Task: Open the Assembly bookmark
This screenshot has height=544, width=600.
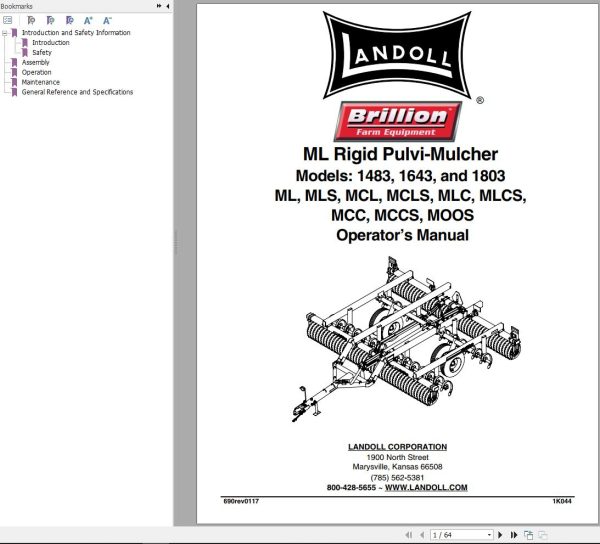Action: point(36,62)
